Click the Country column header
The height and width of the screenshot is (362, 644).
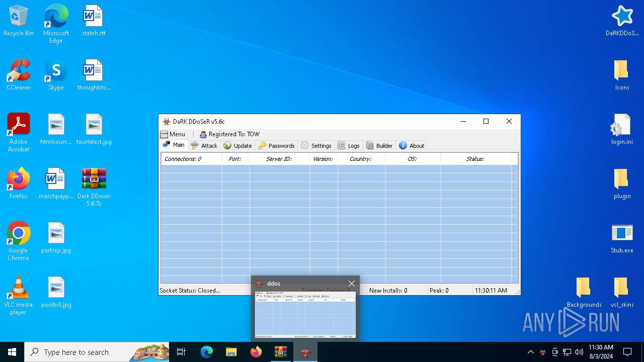click(361, 159)
